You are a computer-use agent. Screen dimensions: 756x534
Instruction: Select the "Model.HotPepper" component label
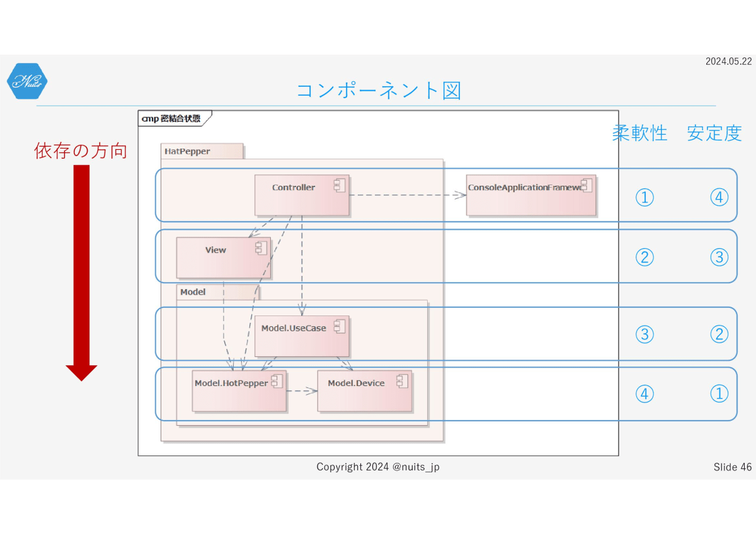231,383
